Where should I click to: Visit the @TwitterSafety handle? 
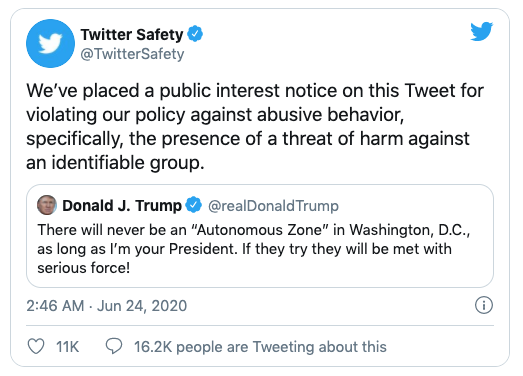[132, 54]
